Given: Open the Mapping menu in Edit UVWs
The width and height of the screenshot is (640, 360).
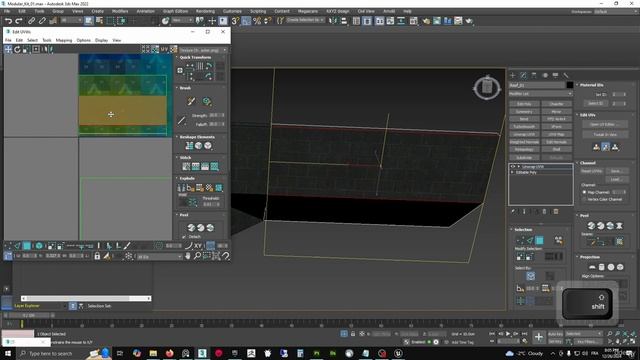Looking at the screenshot, I should tap(64, 40).
